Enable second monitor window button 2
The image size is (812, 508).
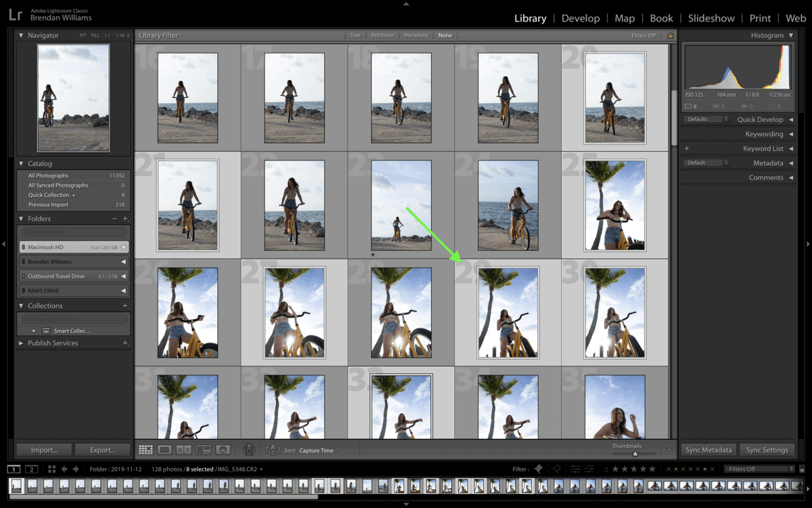pos(32,469)
